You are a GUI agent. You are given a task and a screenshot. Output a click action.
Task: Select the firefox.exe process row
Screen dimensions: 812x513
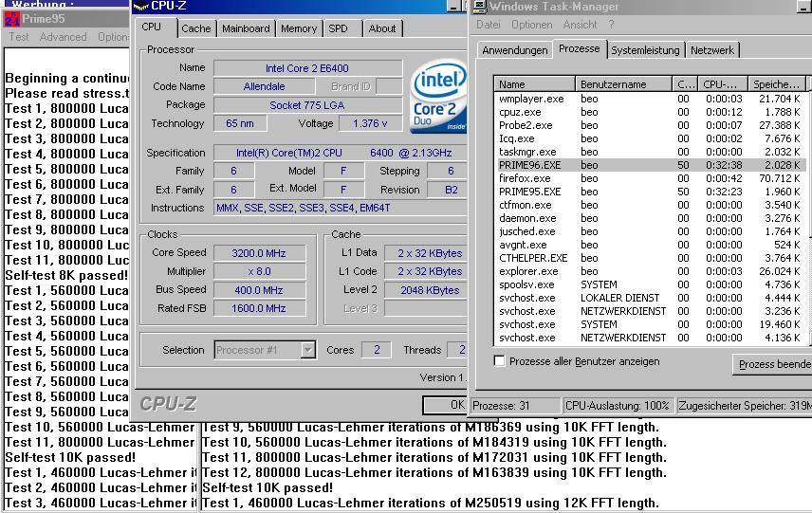pyautogui.click(x=650, y=178)
